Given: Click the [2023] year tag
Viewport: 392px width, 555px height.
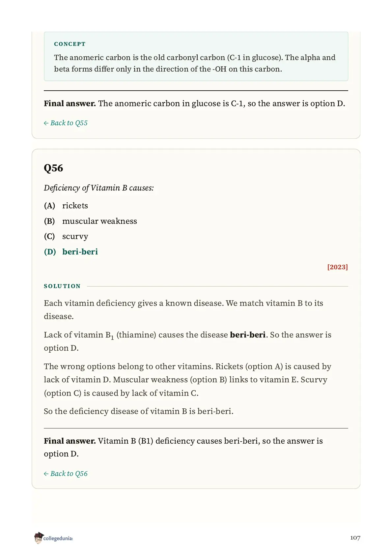Looking at the screenshot, I should [337, 267].
